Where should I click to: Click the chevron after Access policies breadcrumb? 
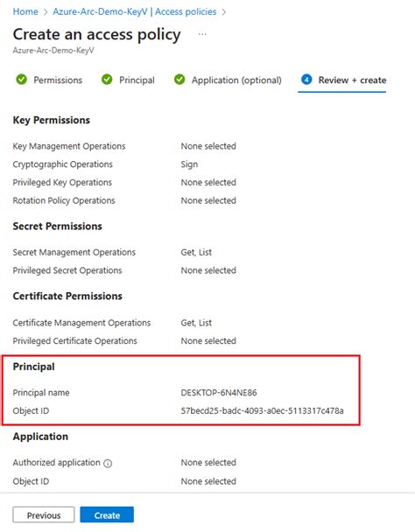pyautogui.click(x=224, y=12)
